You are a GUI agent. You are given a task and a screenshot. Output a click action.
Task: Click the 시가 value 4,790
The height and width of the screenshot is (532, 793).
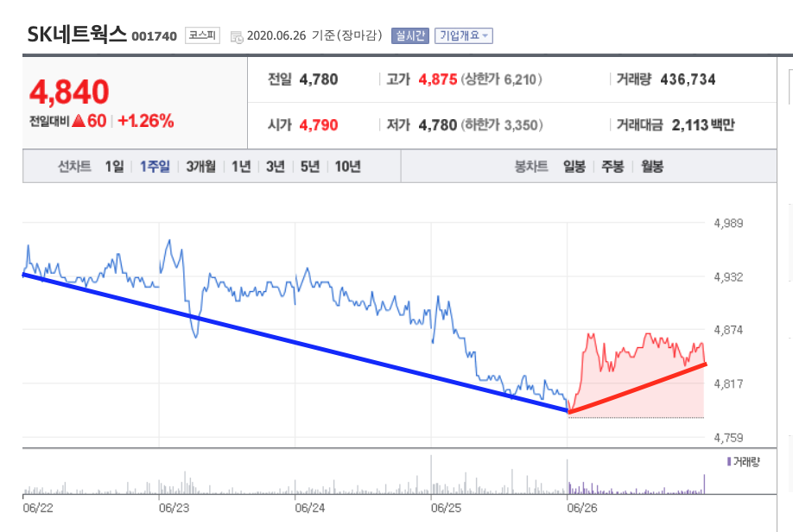(x=319, y=125)
